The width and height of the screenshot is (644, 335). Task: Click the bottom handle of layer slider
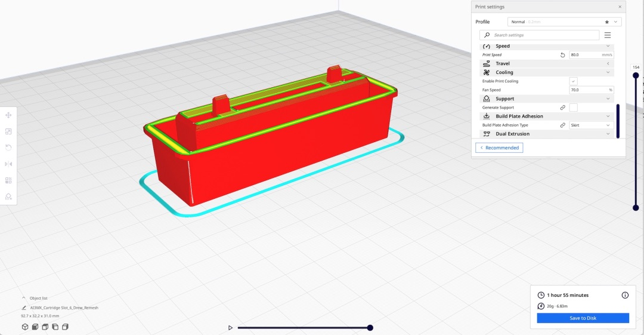pos(636,208)
